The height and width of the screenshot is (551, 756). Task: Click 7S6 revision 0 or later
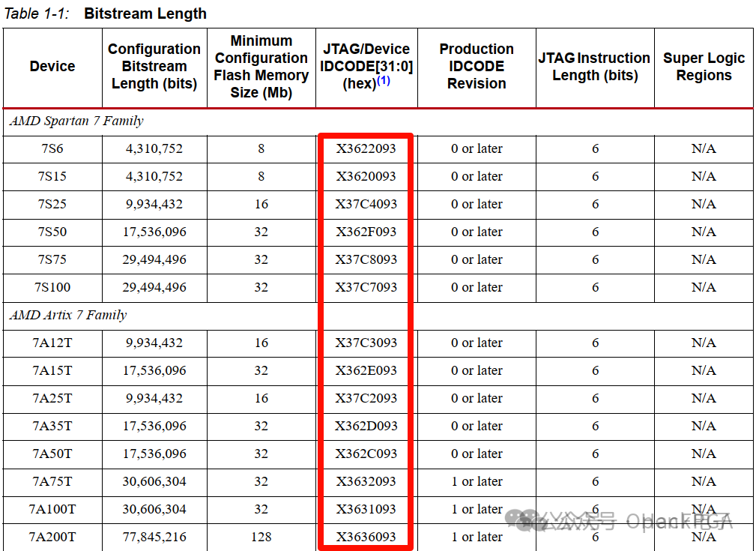[477, 148]
